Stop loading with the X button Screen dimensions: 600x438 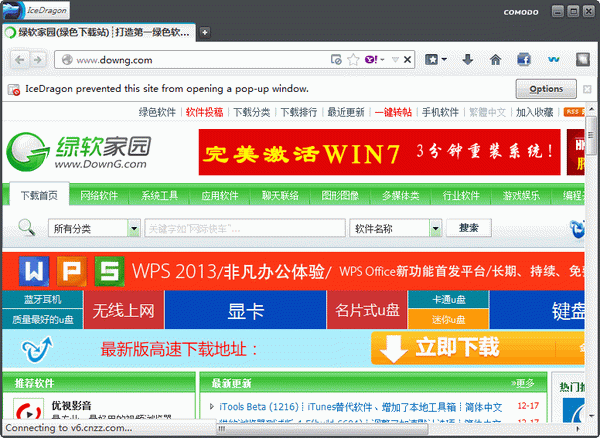[x=408, y=60]
